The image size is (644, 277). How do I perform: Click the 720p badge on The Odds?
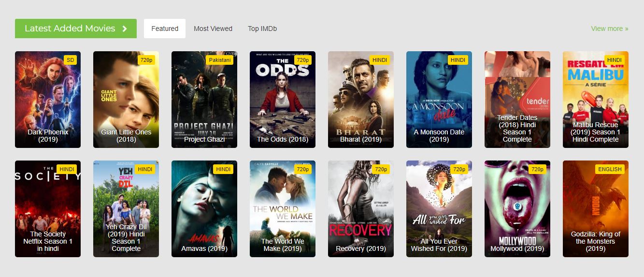point(303,60)
